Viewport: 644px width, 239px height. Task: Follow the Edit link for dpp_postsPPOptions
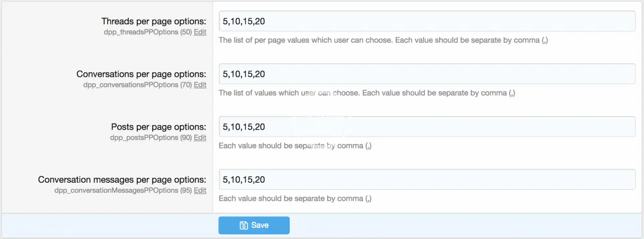tap(200, 138)
